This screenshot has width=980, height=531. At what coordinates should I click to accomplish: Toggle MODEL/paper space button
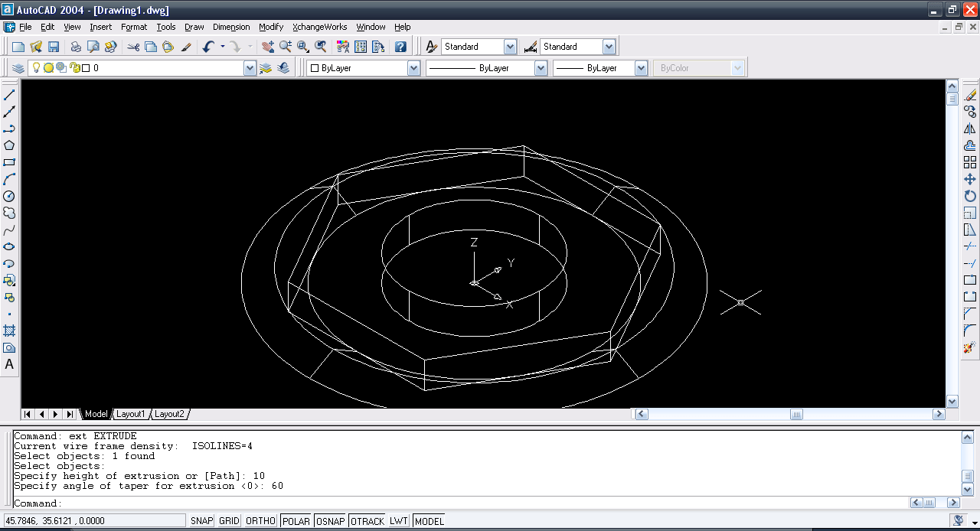[429, 521]
